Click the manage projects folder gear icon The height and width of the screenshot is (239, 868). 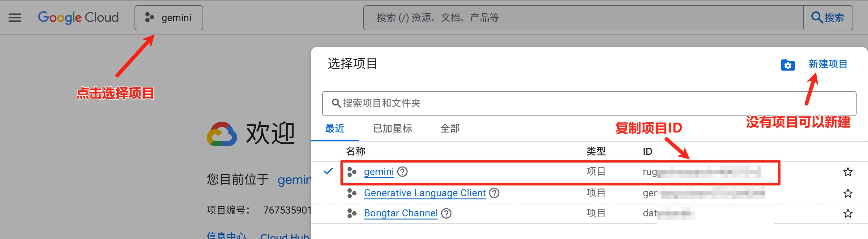pyautogui.click(x=788, y=65)
